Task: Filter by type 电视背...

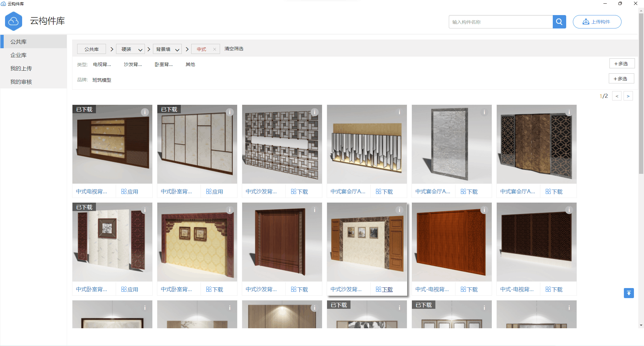Action: pyautogui.click(x=102, y=64)
